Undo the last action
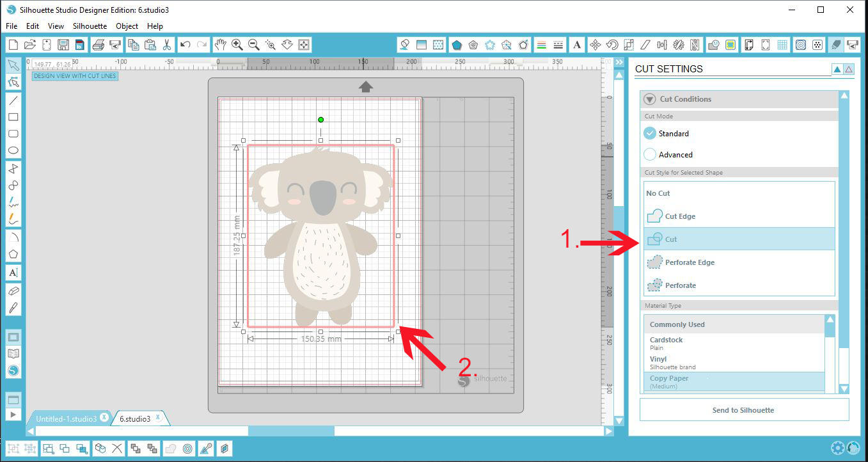Viewport: 868px width, 462px height. pyautogui.click(x=185, y=45)
